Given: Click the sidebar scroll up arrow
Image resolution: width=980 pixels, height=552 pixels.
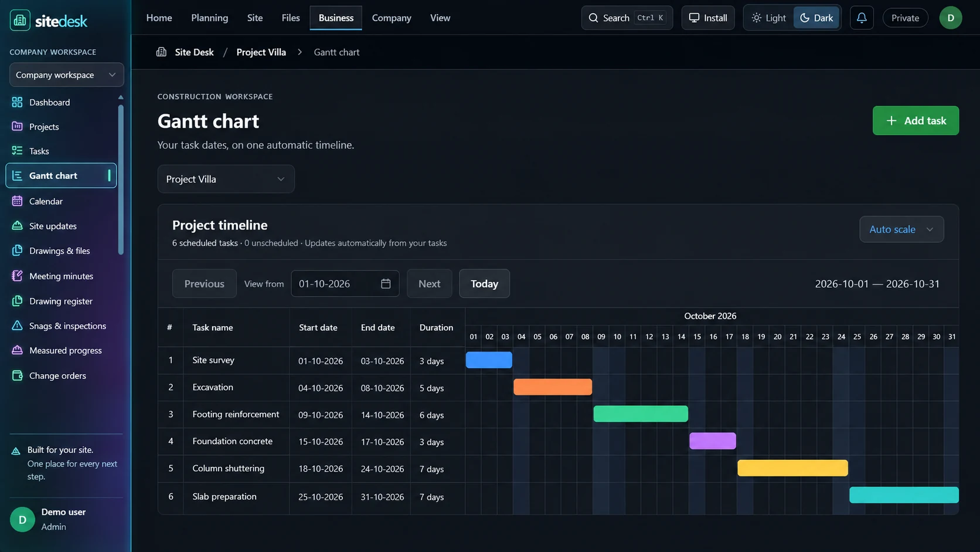Looking at the screenshot, I should click(x=121, y=97).
